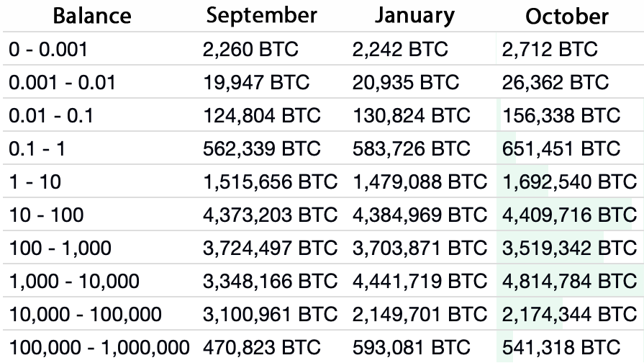The image size is (644, 363).
Task: Click the 0.001 - 0.01 balance range cell
Action: tap(62, 83)
